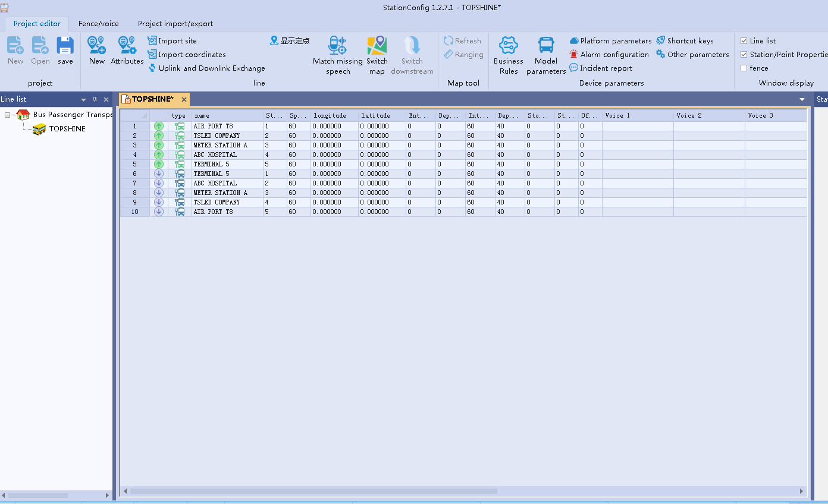The width and height of the screenshot is (828, 504).
Task: Uncheck the Line list checkbox
Action: (x=744, y=41)
